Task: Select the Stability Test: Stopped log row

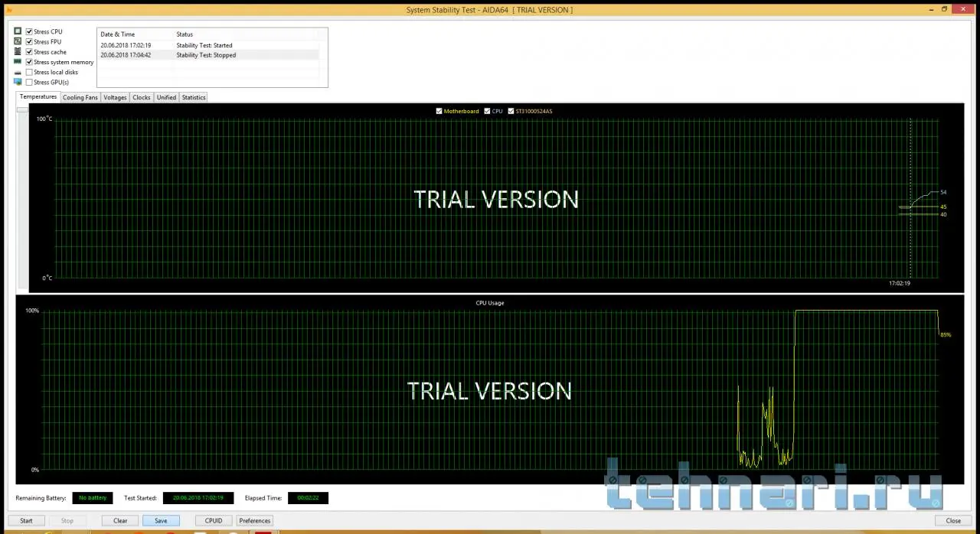Action: 208,55
